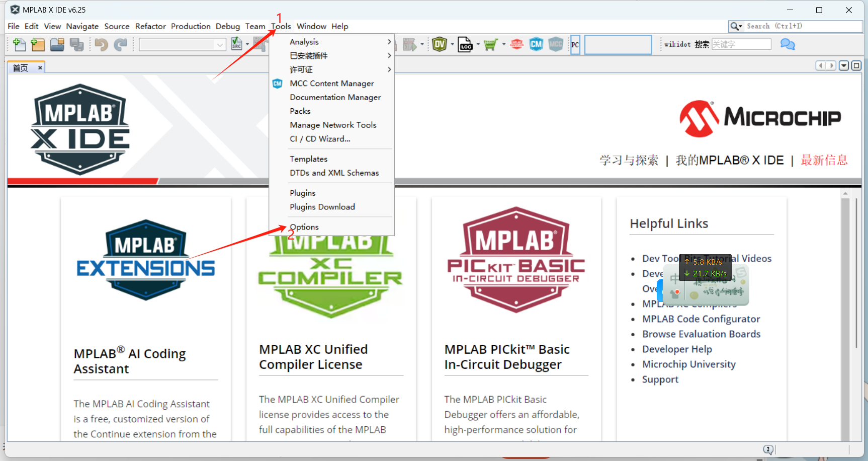Open CI / CD Wizard... entry

pyautogui.click(x=332, y=139)
